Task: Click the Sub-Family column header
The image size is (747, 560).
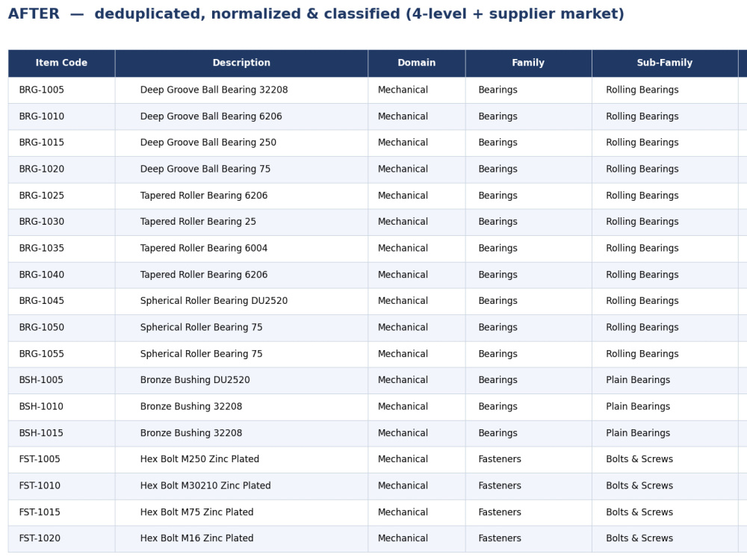Action: (x=665, y=63)
